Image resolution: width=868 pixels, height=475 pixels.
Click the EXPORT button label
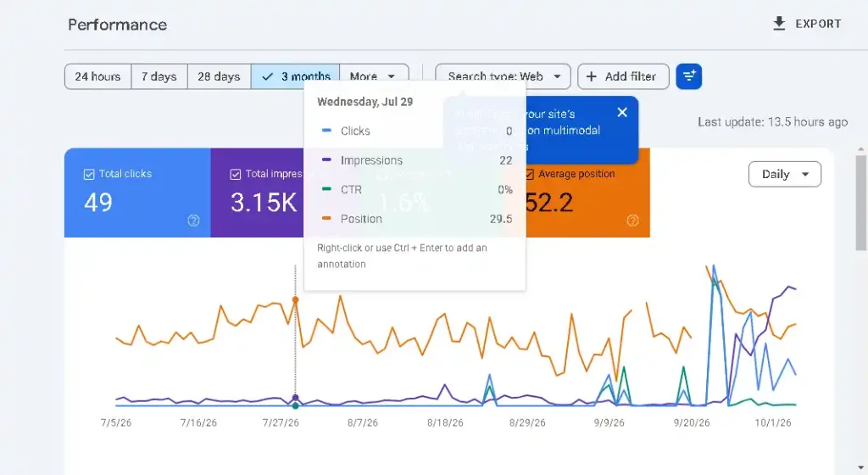[818, 24]
